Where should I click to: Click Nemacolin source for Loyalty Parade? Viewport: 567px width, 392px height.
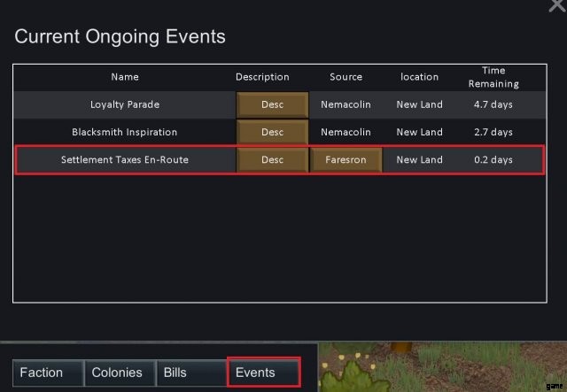pyautogui.click(x=346, y=104)
